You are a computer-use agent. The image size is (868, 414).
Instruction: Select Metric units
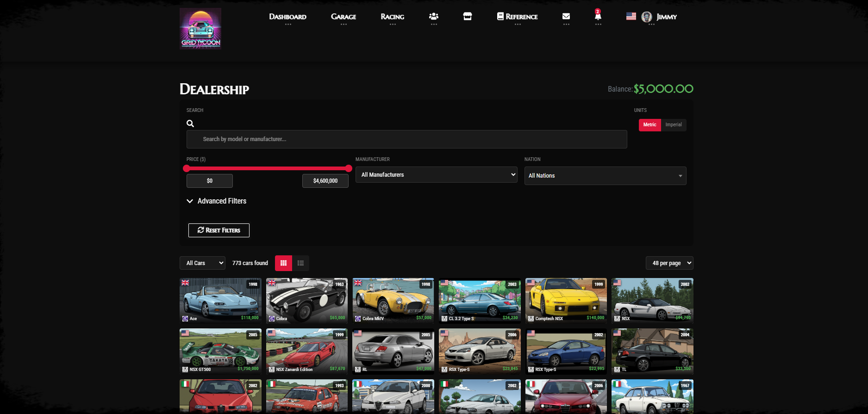tap(649, 125)
